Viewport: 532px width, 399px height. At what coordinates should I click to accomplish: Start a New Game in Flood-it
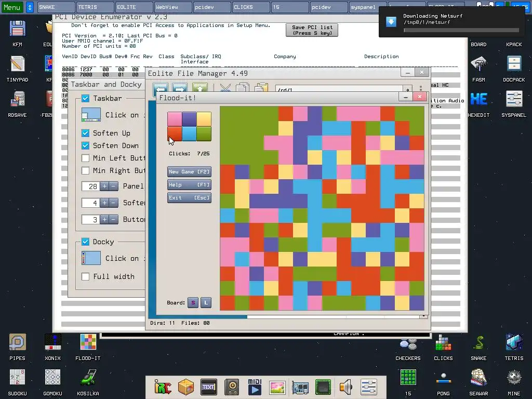[x=189, y=171]
